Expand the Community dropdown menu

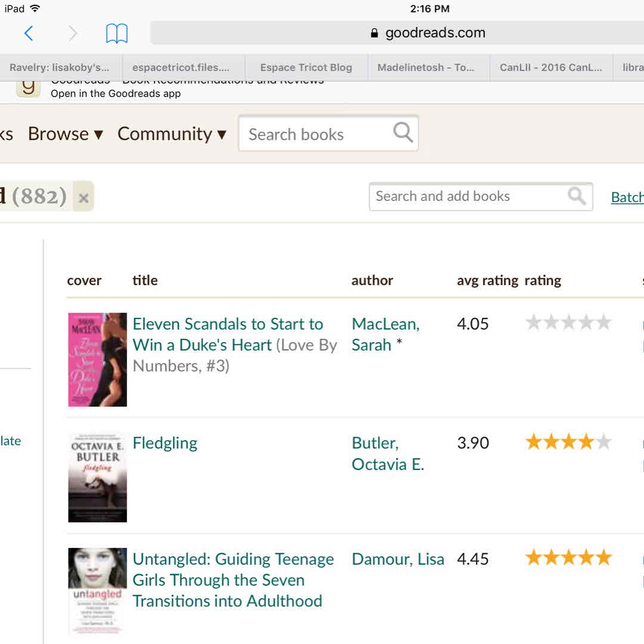[172, 134]
